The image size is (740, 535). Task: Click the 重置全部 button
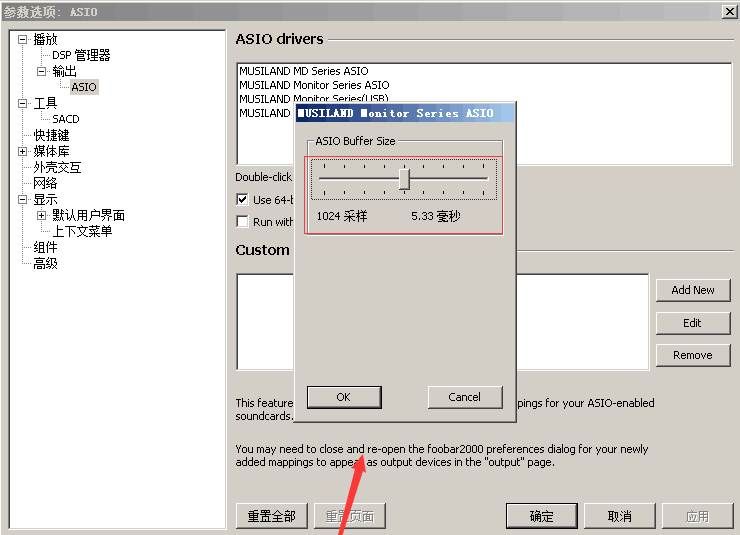click(271, 516)
